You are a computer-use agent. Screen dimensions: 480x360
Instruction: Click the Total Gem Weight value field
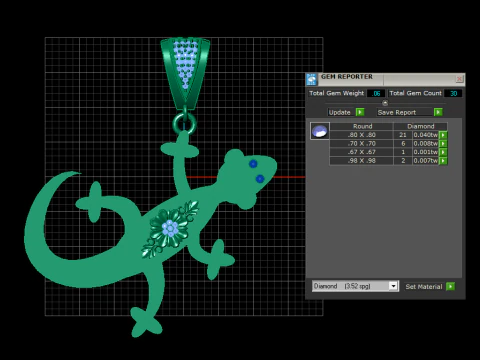point(376,94)
